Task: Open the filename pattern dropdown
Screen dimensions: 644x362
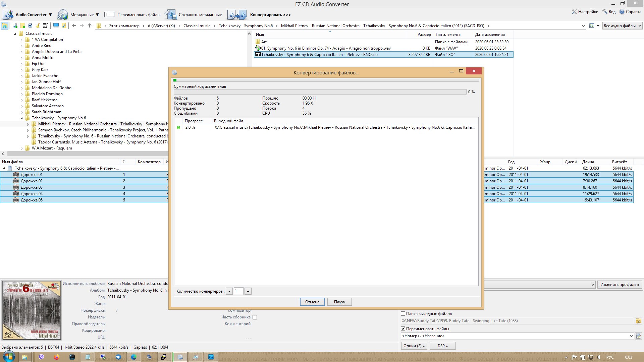Action: [631, 336]
